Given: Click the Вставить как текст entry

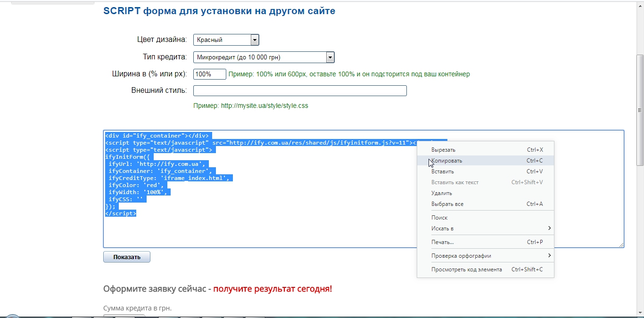Looking at the screenshot, I should coord(454,182).
